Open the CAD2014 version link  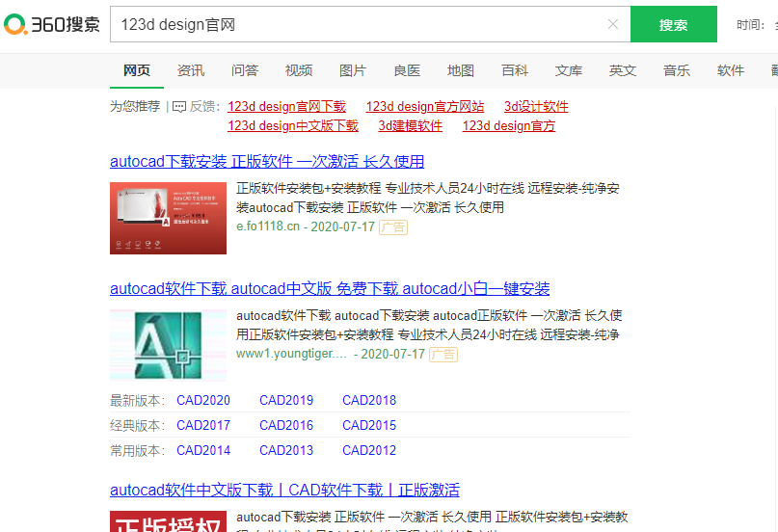click(x=203, y=450)
